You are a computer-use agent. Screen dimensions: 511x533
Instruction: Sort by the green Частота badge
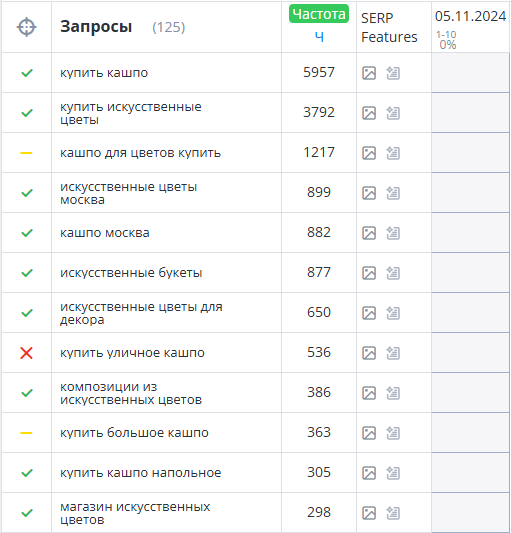319,14
